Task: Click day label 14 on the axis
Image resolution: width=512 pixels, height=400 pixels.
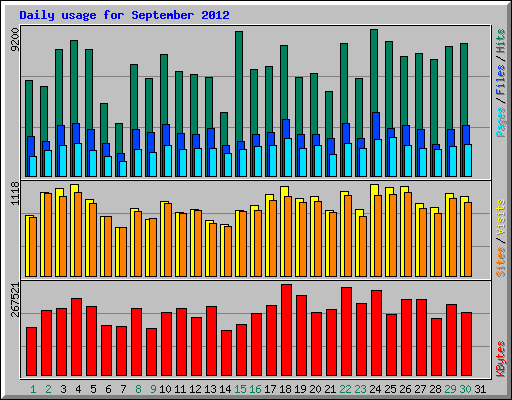Action: (x=225, y=389)
